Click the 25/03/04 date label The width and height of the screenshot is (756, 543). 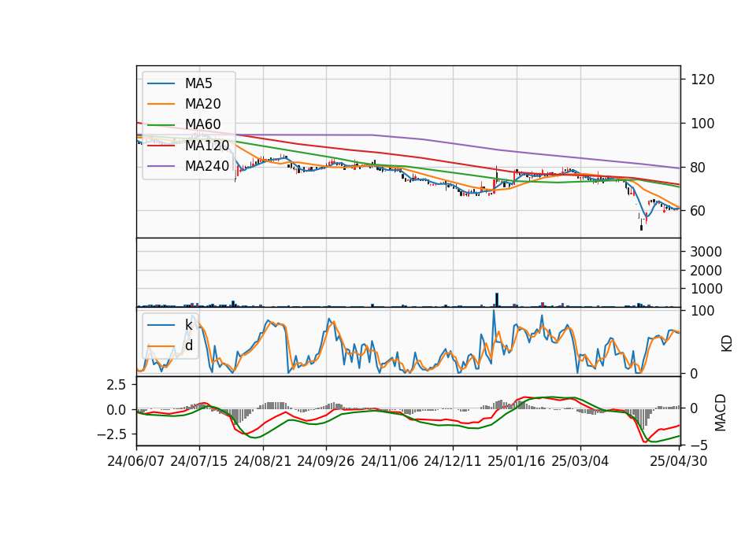coord(580,461)
